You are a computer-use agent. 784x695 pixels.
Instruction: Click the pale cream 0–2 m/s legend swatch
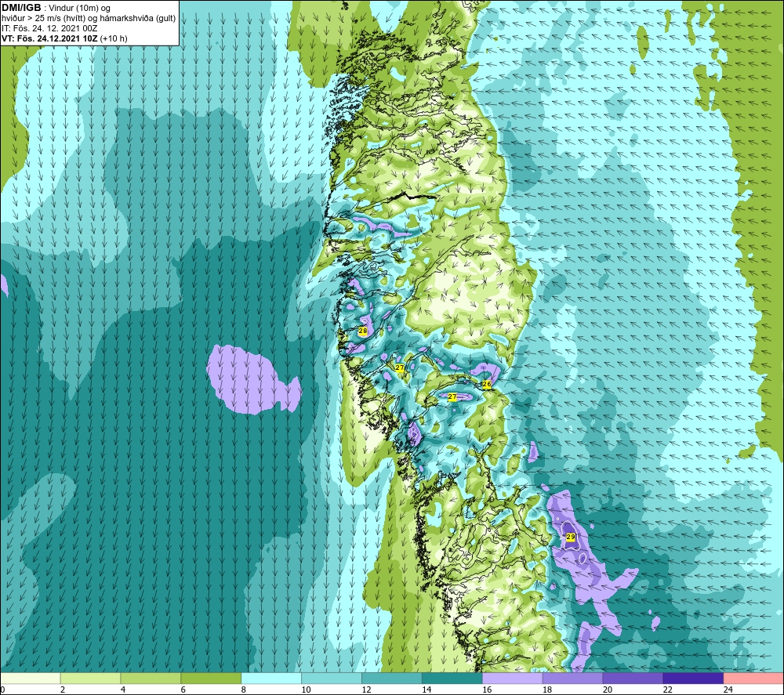pyautogui.click(x=31, y=678)
